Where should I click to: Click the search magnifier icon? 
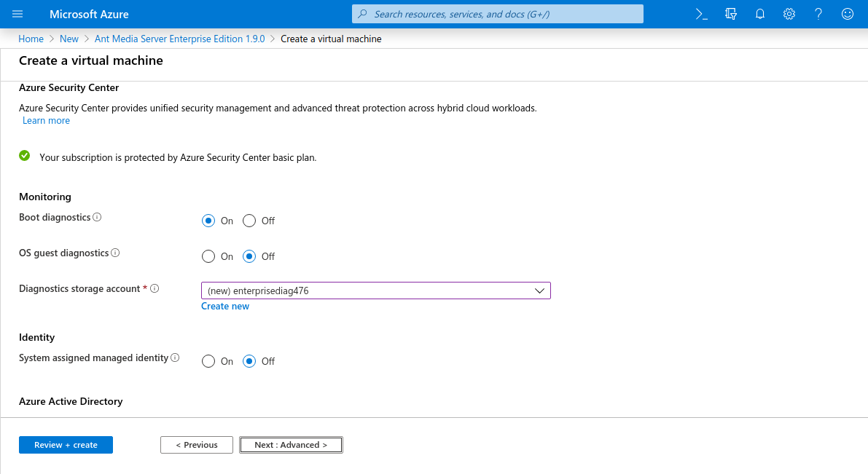click(363, 14)
